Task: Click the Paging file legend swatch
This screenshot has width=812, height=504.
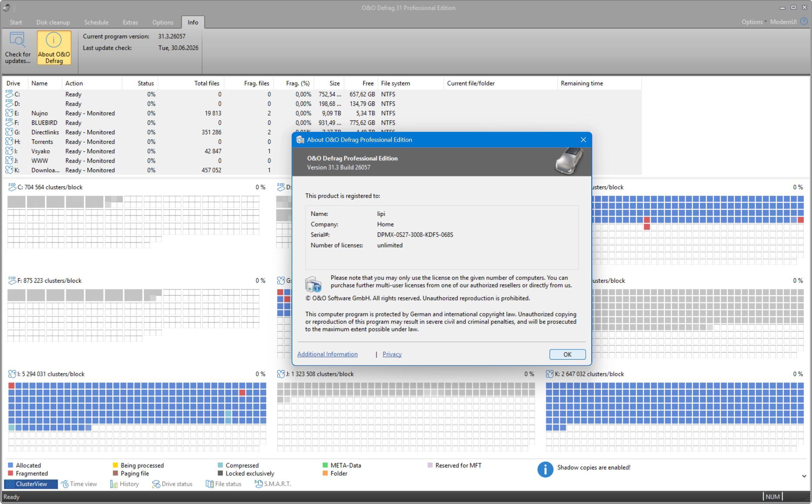Action: coord(115,473)
